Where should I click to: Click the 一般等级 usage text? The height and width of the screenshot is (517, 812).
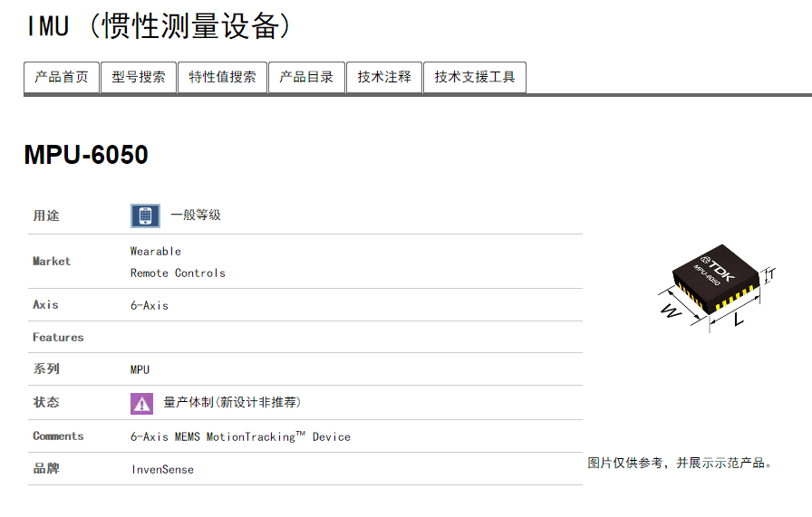click(x=196, y=215)
